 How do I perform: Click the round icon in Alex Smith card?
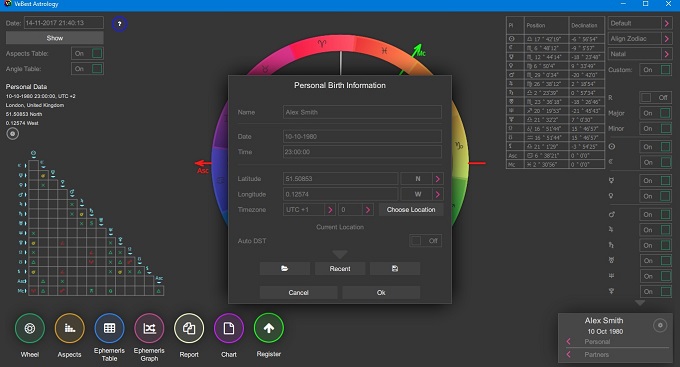click(x=660, y=325)
